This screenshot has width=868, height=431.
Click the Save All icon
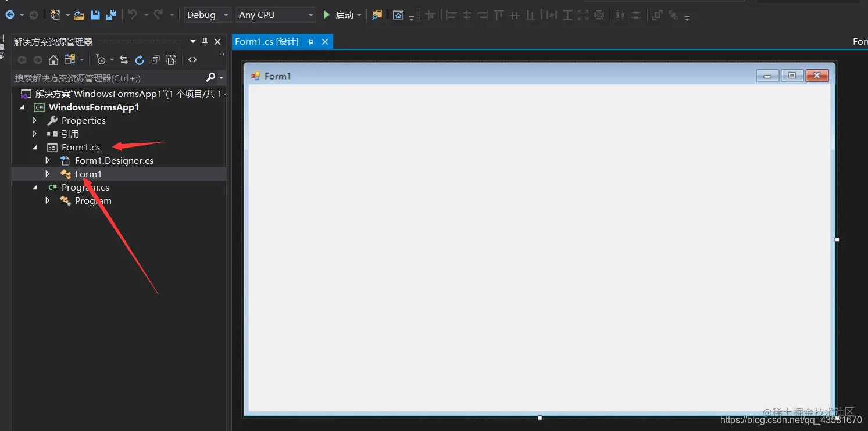(x=110, y=15)
